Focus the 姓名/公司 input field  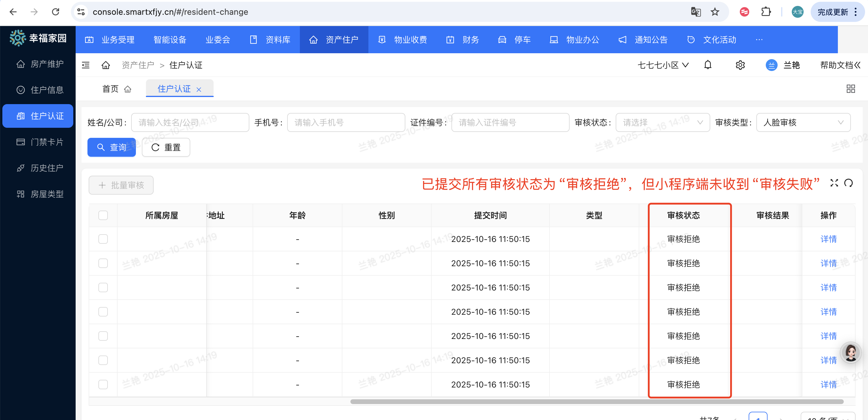point(190,122)
